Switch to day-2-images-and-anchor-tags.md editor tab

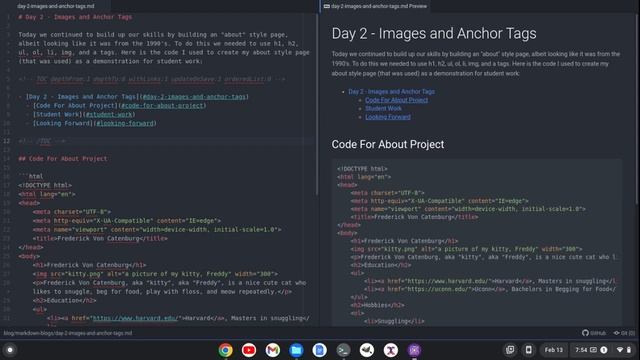(56, 6)
